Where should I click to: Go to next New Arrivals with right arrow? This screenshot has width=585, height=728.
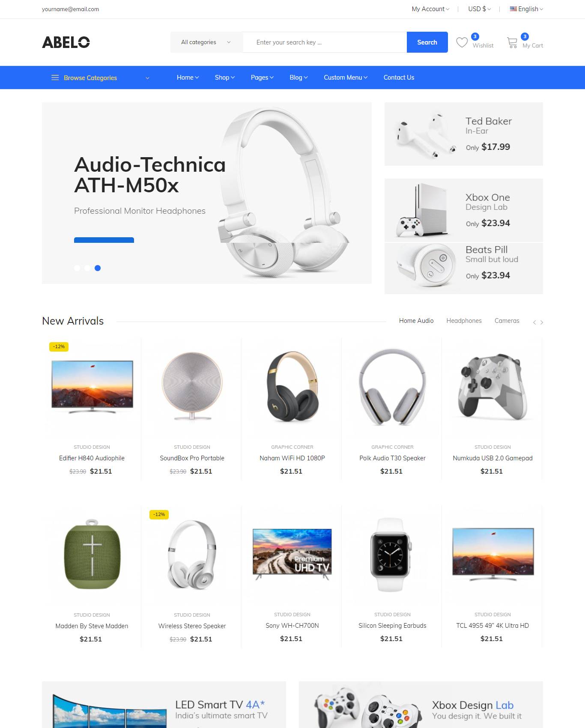pos(542,322)
